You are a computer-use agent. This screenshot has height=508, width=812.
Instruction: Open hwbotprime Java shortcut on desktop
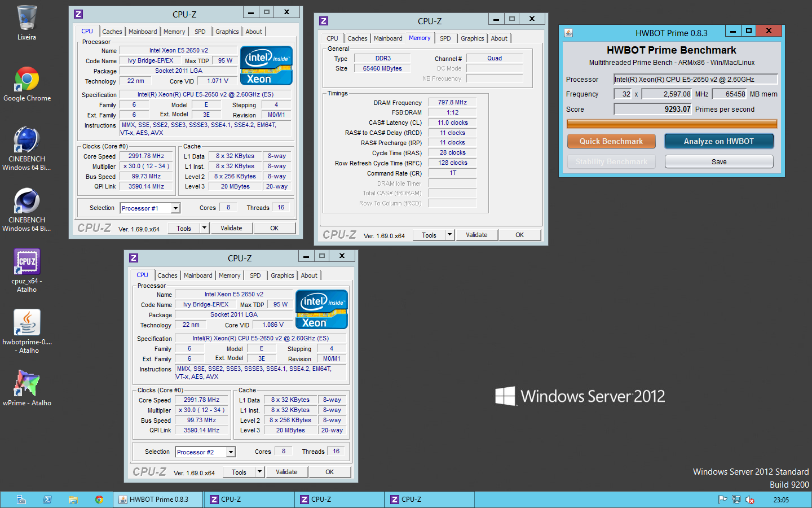click(x=27, y=331)
